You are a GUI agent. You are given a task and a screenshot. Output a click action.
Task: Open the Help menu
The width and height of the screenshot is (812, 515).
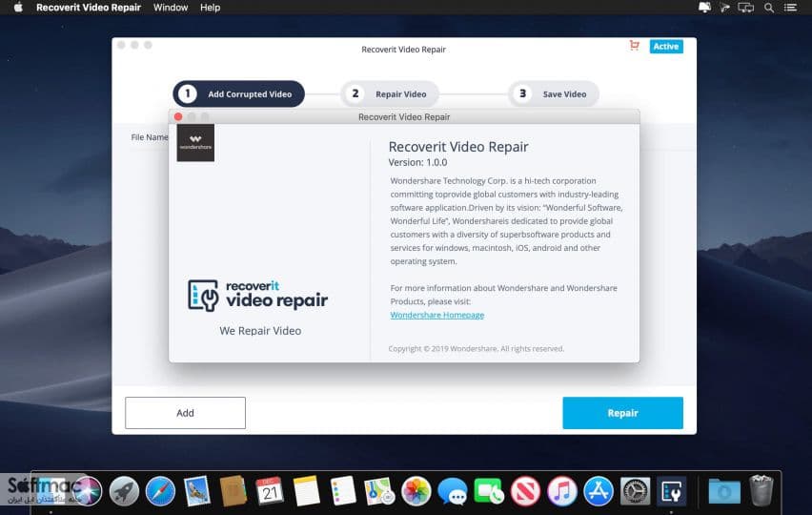pyautogui.click(x=211, y=8)
